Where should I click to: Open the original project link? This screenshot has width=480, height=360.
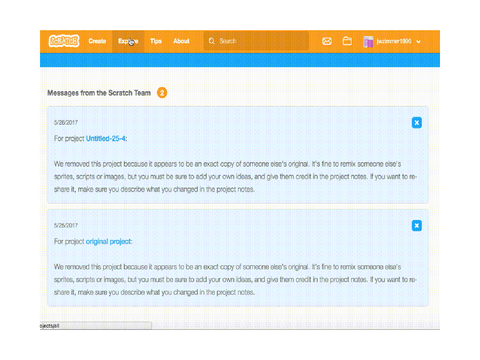pos(108,241)
